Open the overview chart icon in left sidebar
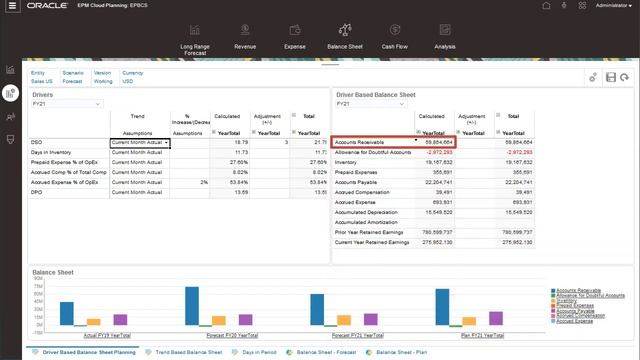The image size is (640, 360). [11, 69]
